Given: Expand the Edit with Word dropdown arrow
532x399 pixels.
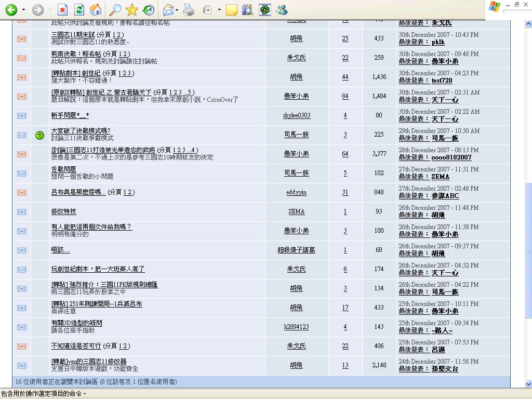Looking at the screenshot, I should (x=219, y=10).
